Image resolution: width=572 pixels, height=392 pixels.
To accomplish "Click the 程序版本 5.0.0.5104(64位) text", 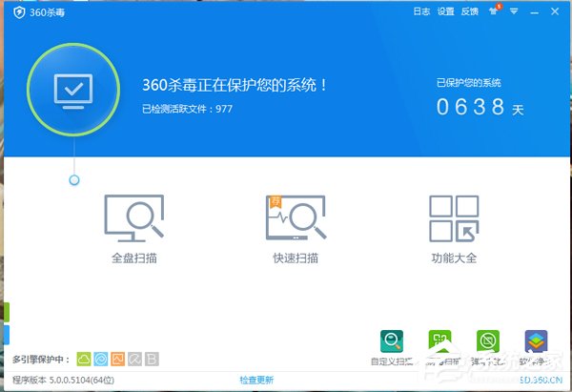I will (64, 380).
